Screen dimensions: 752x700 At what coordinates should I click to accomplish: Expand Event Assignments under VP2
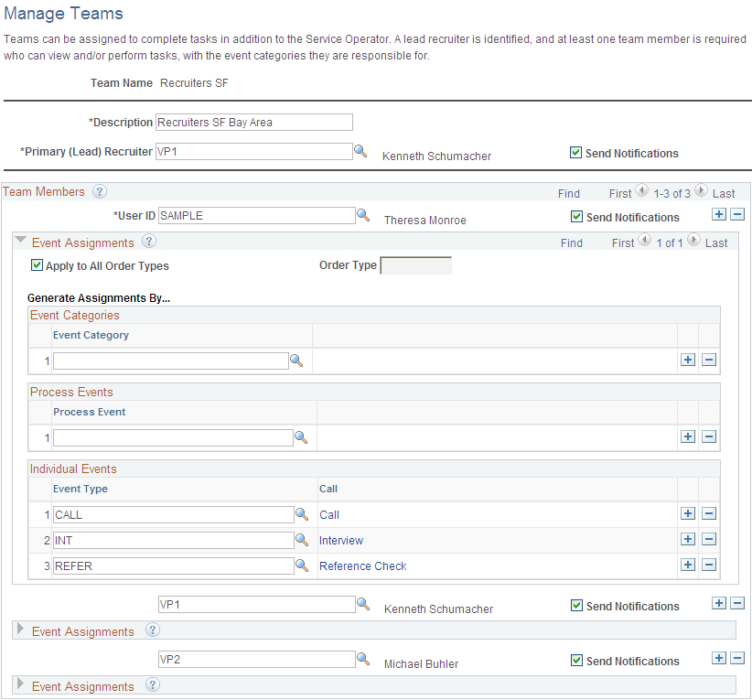[x=20, y=685]
